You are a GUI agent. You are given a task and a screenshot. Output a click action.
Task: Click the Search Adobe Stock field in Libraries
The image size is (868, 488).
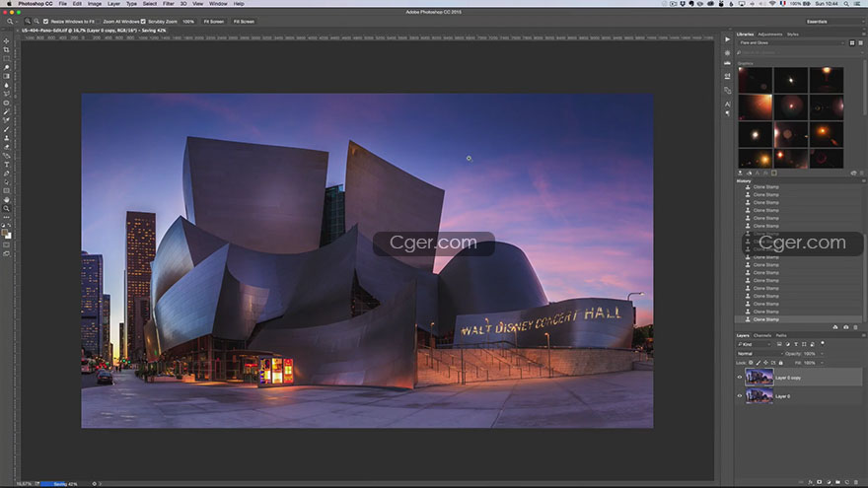tap(800, 52)
